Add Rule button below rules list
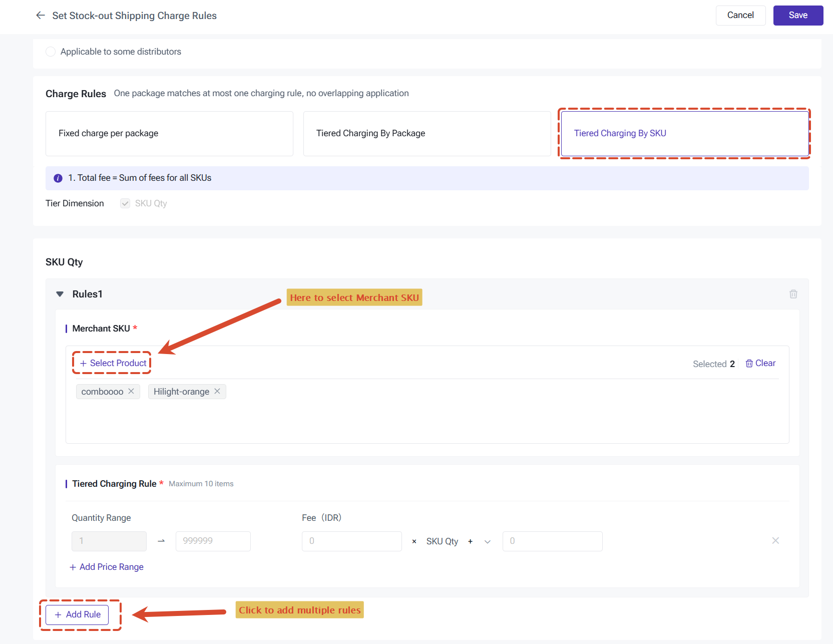Viewport: 833px width, 644px height. [77, 614]
